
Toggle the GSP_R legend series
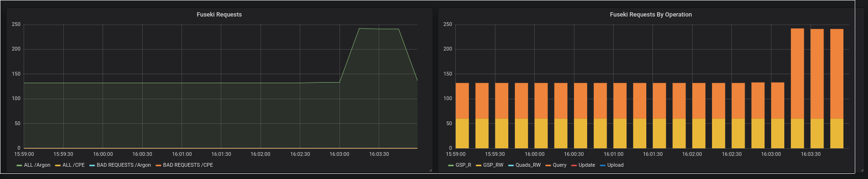click(463, 165)
